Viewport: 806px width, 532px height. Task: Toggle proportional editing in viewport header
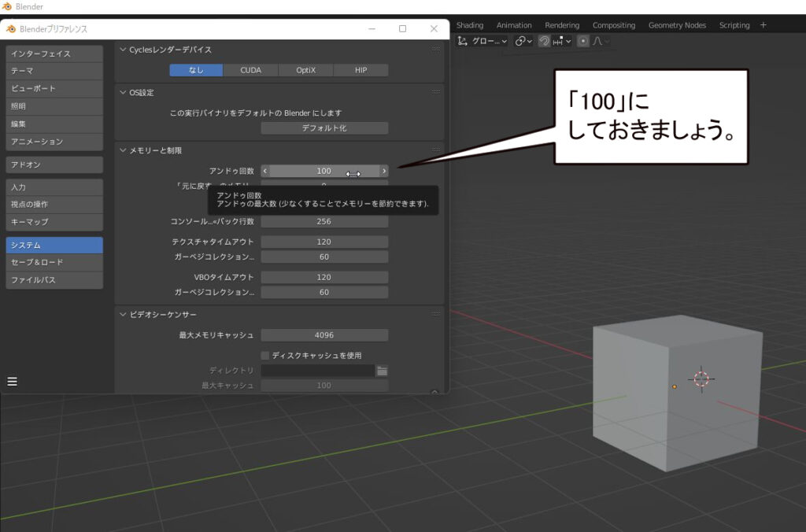582,41
